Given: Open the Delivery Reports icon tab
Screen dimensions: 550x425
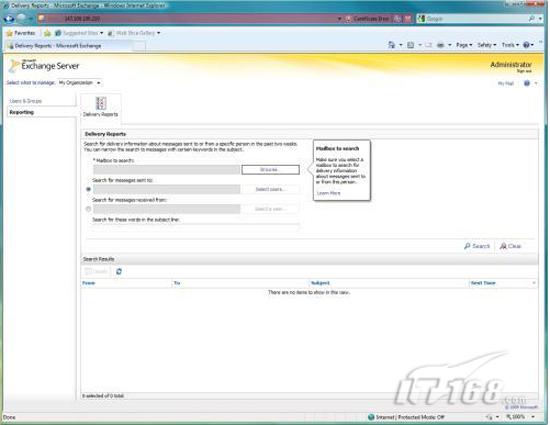Looking at the screenshot, I should click(x=101, y=107).
